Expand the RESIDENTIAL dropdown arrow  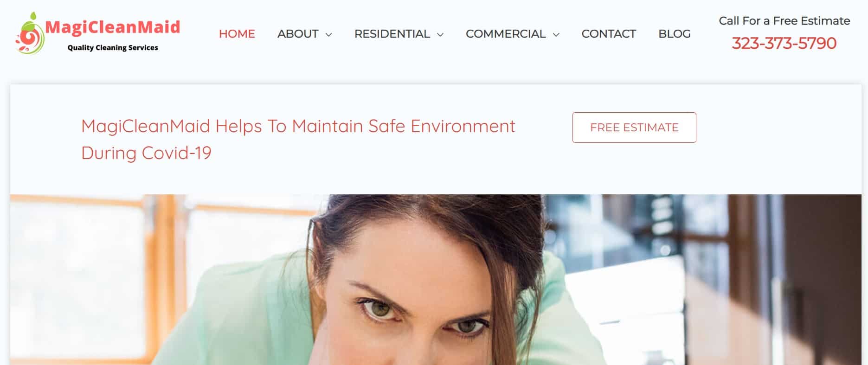click(440, 35)
